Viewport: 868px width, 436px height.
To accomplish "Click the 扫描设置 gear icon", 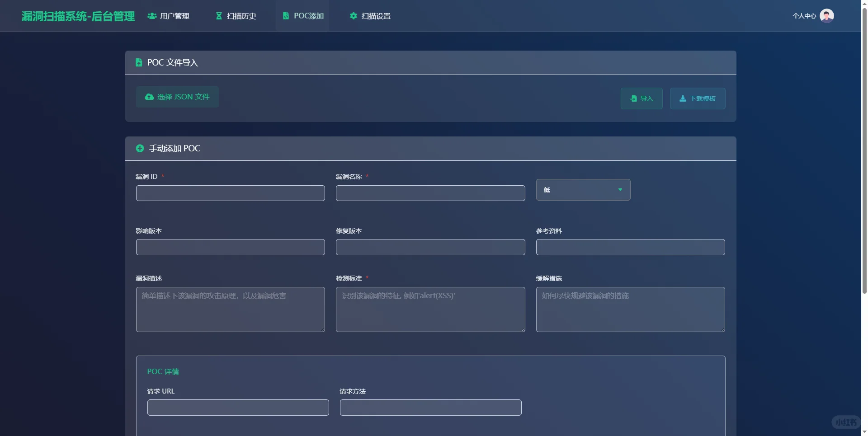I will pos(354,16).
